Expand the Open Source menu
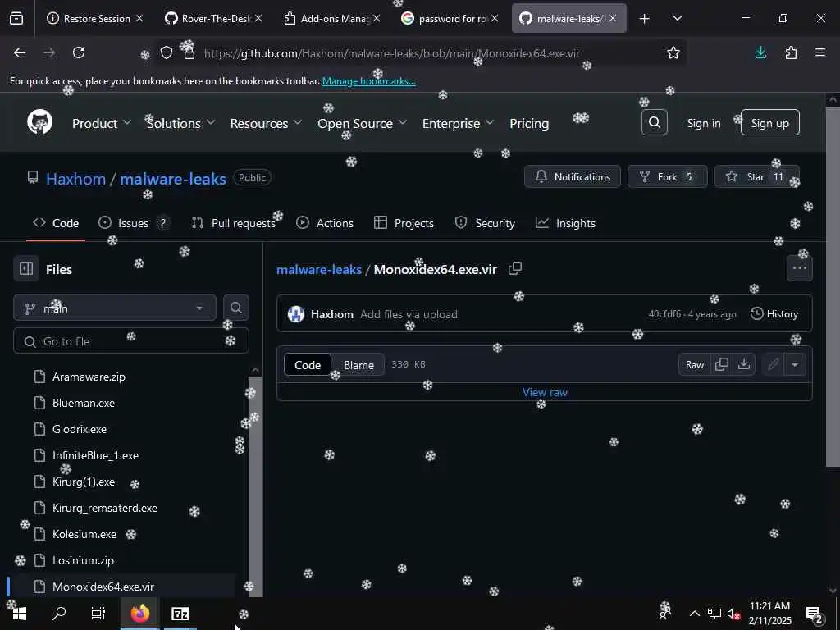 tap(362, 123)
